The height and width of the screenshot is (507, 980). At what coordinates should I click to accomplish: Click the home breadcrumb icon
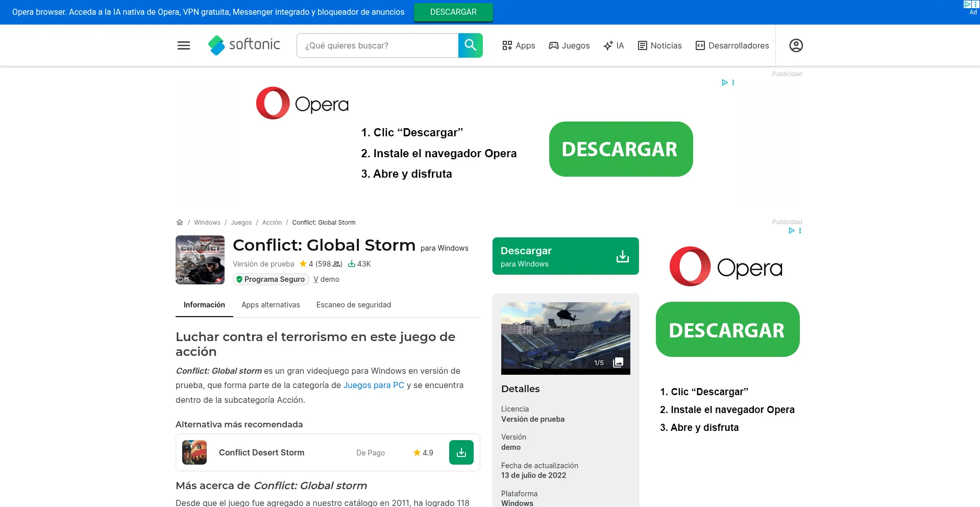click(180, 223)
